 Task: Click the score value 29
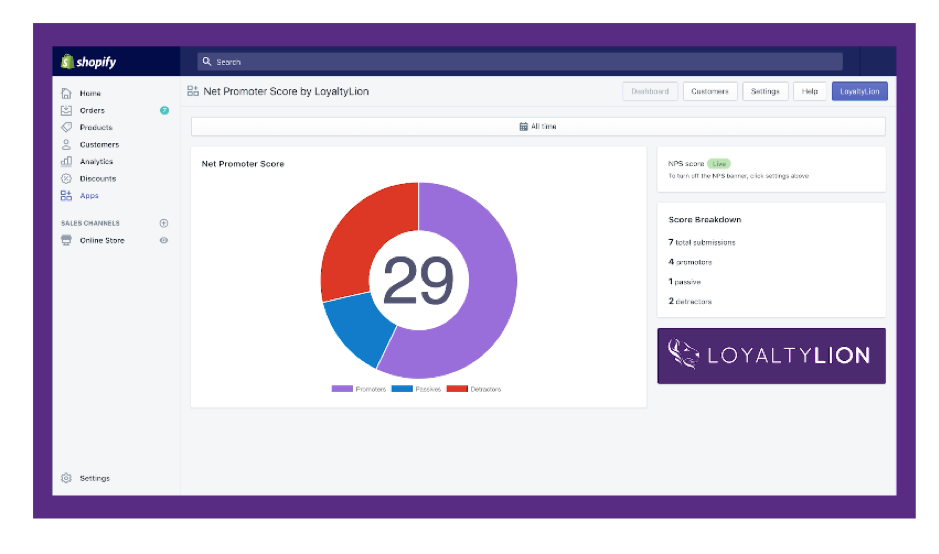coord(418,280)
